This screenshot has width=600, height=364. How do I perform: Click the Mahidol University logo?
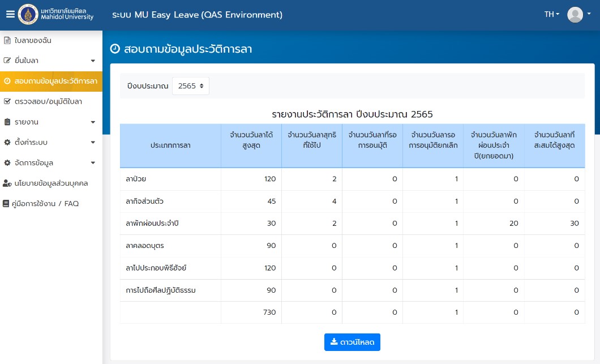28,15
